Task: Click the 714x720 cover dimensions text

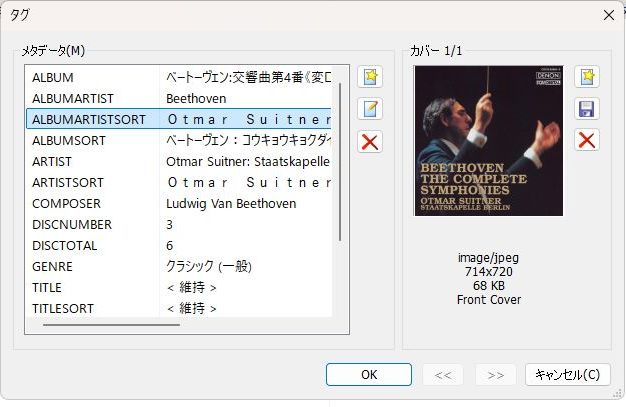Action: pyautogui.click(x=489, y=272)
